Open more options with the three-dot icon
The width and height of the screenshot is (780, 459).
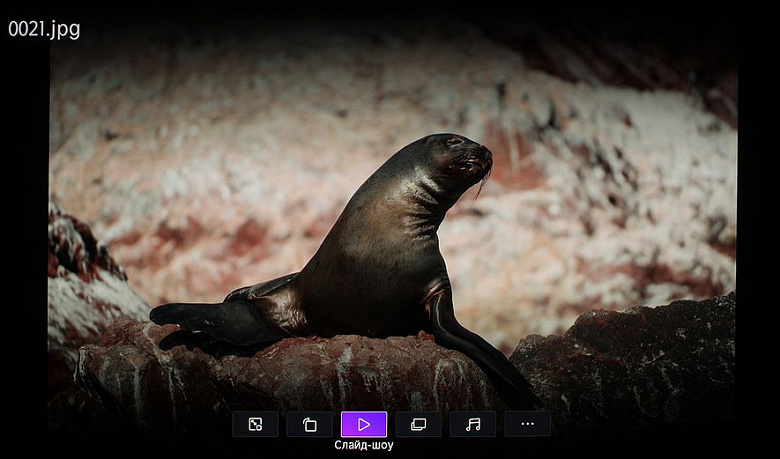tap(527, 424)
